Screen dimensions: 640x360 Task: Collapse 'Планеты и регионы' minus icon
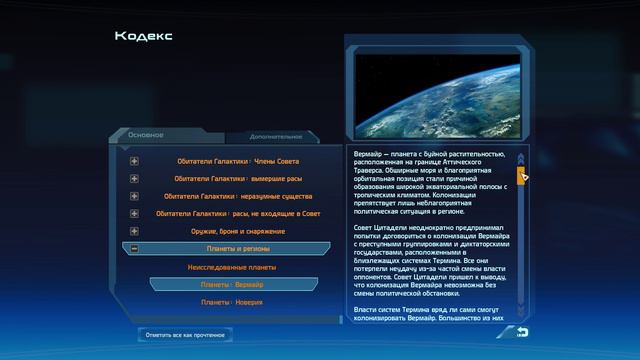click(x=134, y=249)
